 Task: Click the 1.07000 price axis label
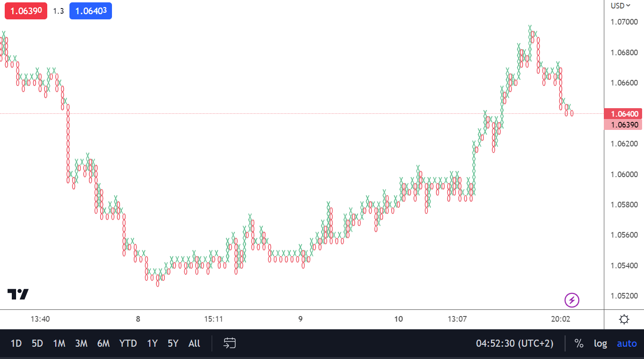(x=624, y=22)
